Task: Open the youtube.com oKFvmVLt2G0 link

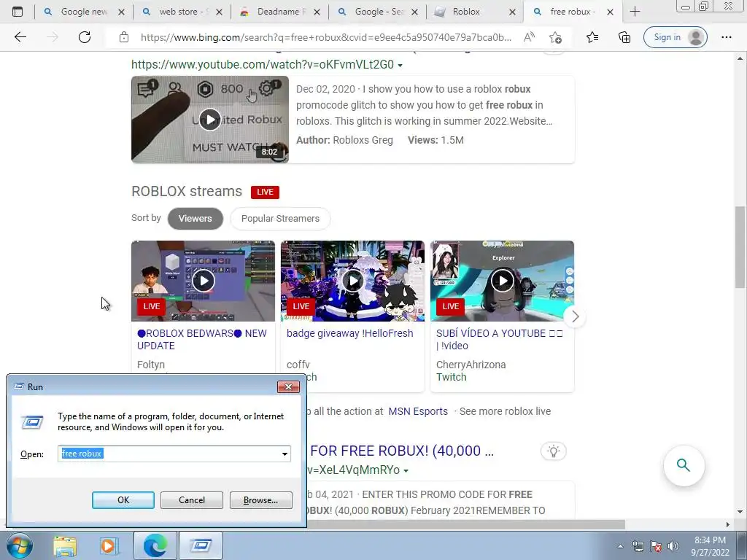Action: (263, 64)
